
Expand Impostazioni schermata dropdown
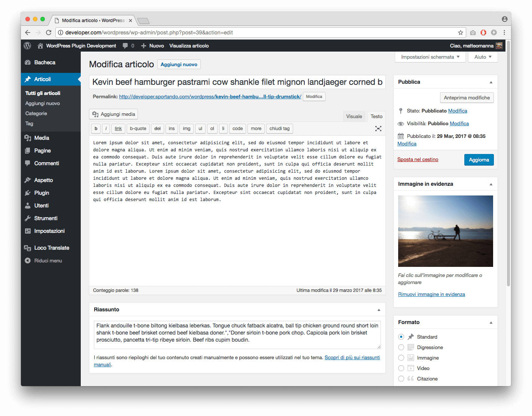[x=430, y=57]
